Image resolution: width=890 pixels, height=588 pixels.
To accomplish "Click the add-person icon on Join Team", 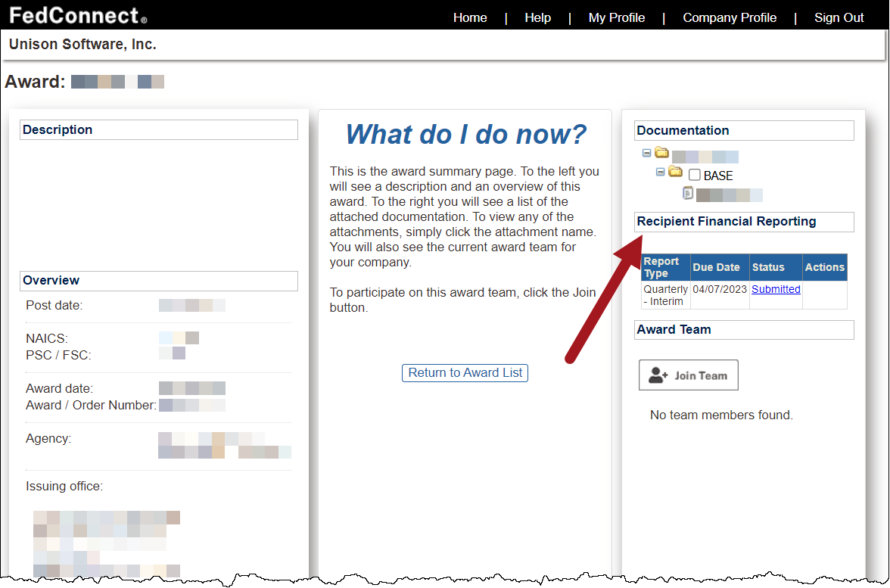I will click(658, 375).
